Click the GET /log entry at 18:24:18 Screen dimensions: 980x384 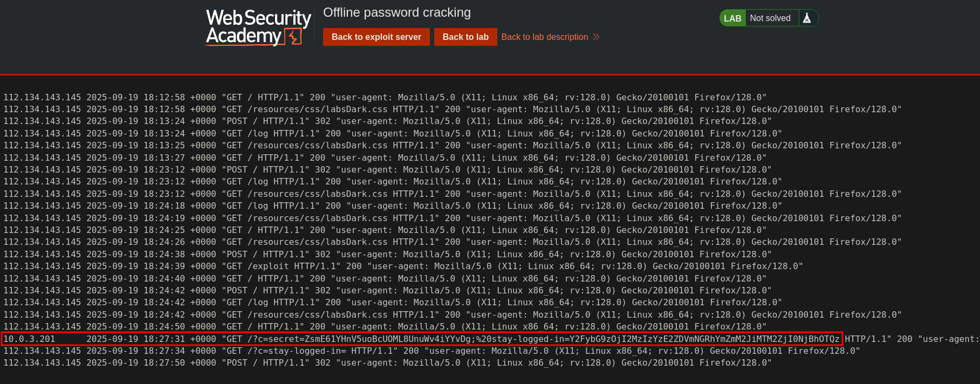click(x=392, y=205)
